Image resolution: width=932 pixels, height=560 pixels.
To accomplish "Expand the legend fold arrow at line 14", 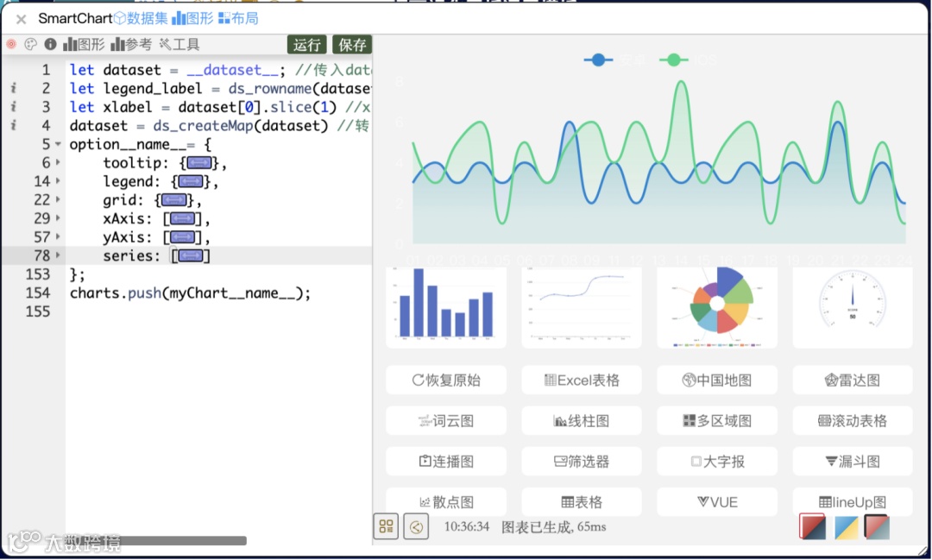I will point(59,180).
